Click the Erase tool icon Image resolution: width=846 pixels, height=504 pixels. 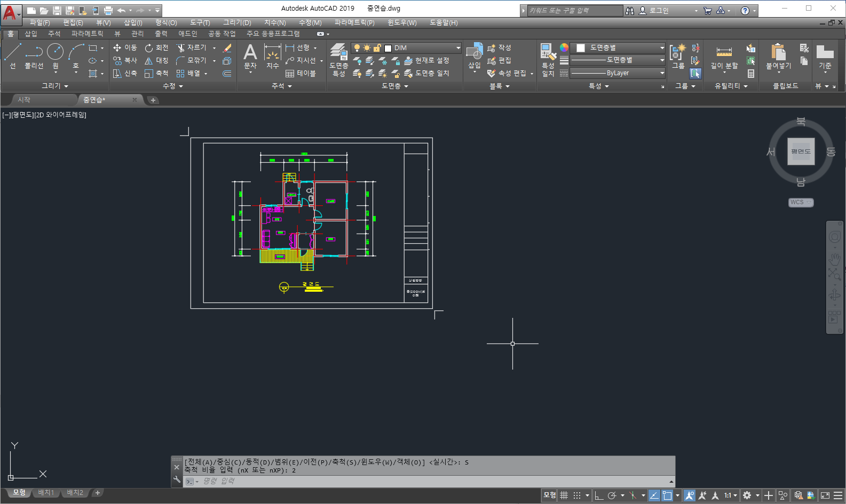click(227, 47)
